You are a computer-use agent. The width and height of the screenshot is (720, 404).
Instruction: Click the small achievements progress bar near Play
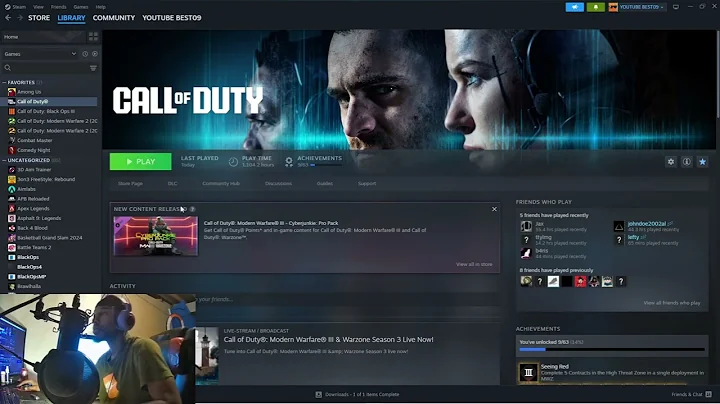326,165
